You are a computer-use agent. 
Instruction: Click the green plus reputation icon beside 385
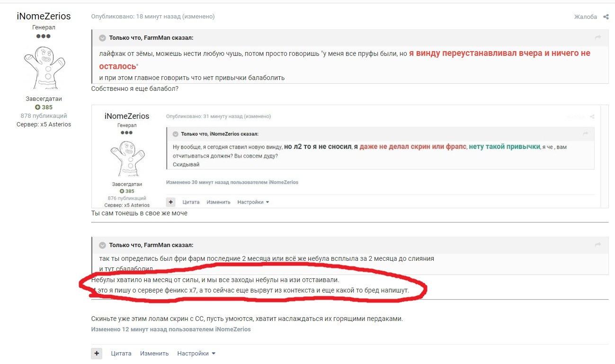tap(37, 107)
